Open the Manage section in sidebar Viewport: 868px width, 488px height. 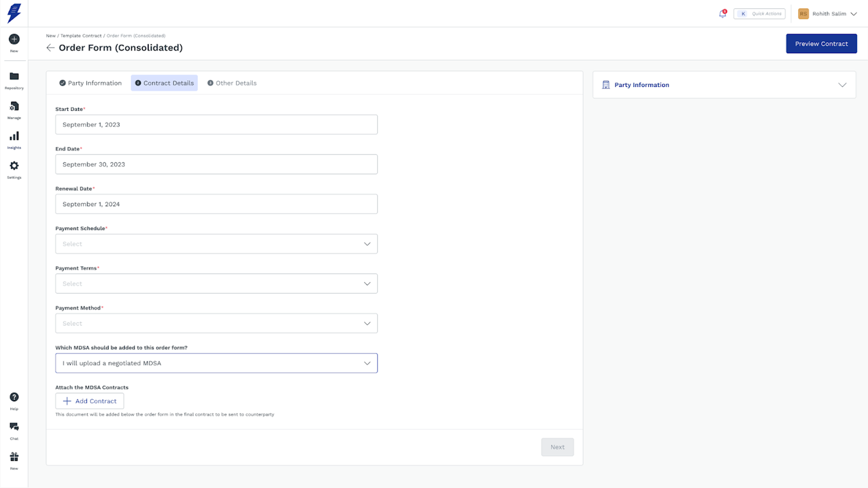pos(14,107)
